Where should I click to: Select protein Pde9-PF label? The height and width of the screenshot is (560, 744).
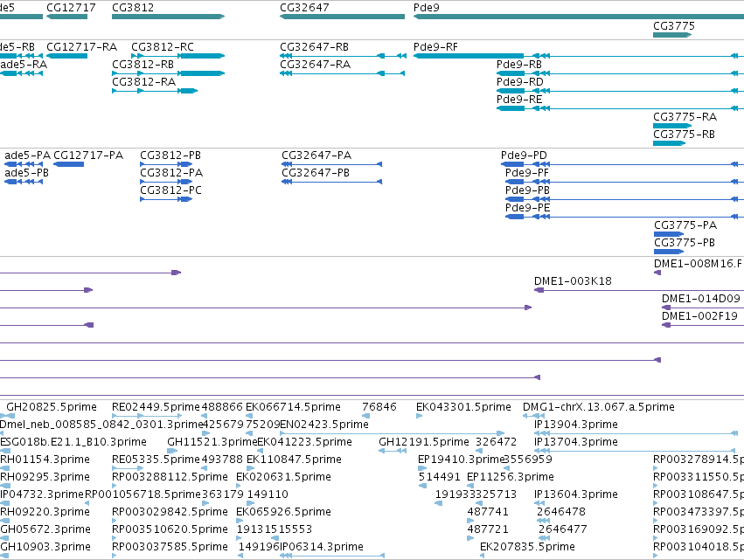[x=526, y=173]
